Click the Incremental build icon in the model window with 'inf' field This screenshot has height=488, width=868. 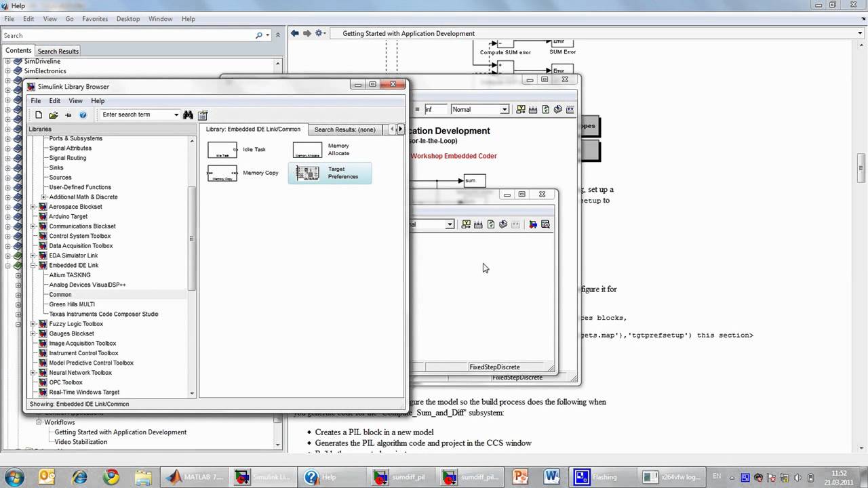coord(533,110)
